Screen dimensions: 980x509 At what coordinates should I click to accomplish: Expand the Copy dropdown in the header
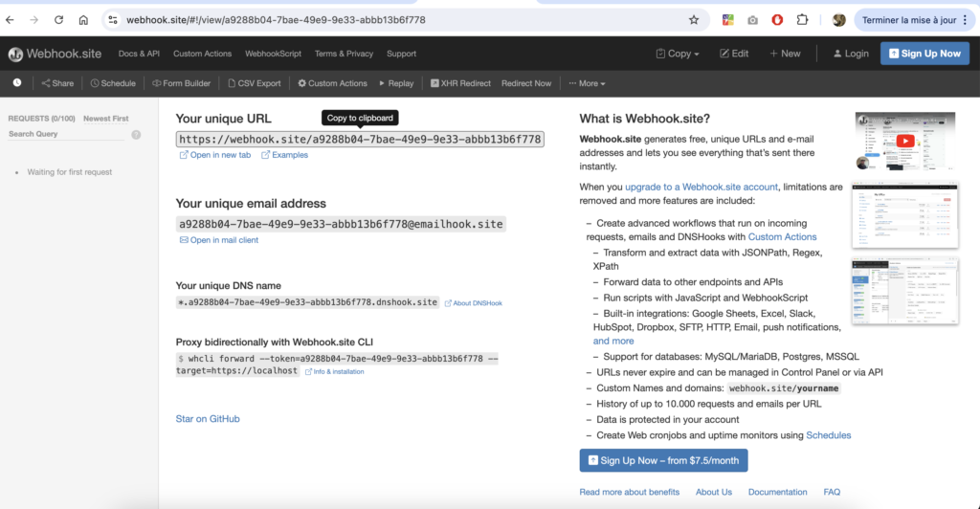click(678, 54)
